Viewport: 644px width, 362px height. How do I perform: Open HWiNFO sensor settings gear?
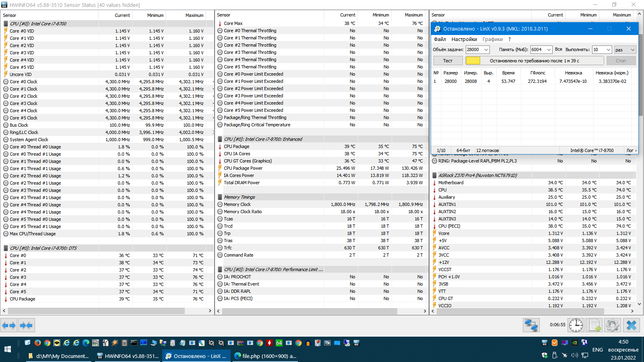point(613,325)
